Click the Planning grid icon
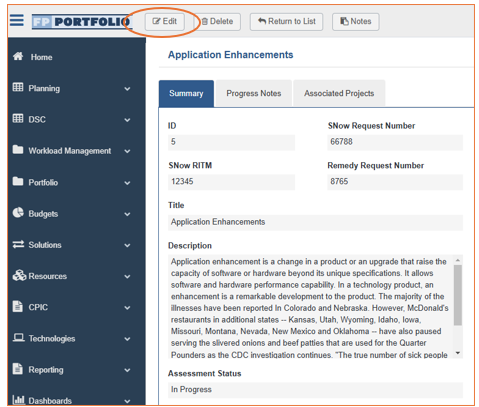 (x=18, y=87)
